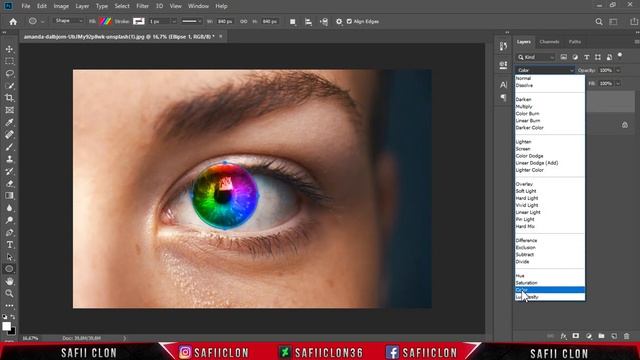
Task: Open the Opacity dropdown arrow
Action: 618,71
